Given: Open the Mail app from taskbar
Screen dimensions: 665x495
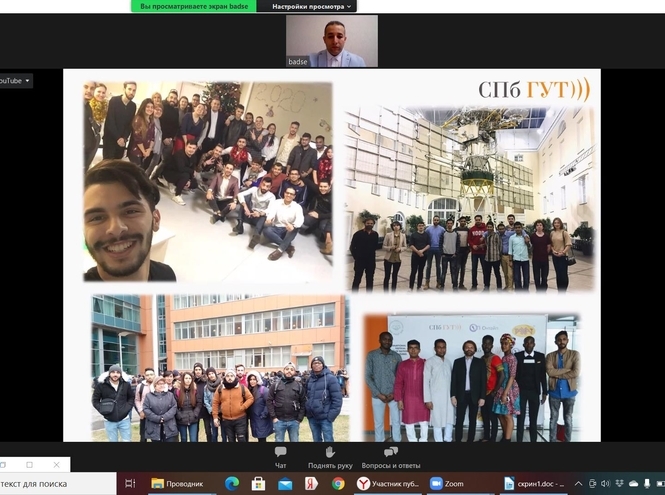Looking at the screenshot, I should pos(285,484).
